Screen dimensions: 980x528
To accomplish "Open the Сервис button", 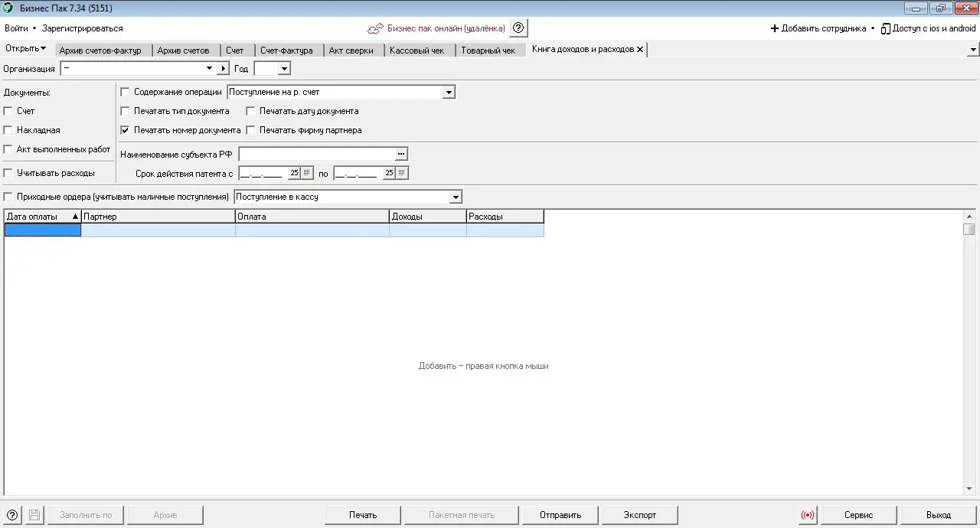I will (x=859, y=515).
